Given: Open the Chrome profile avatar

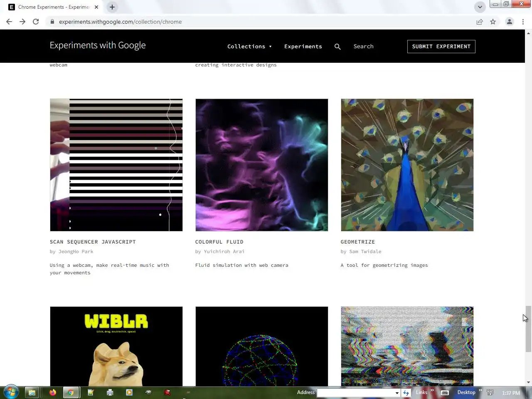Looking at the screenshot, I should click(509, 22).
